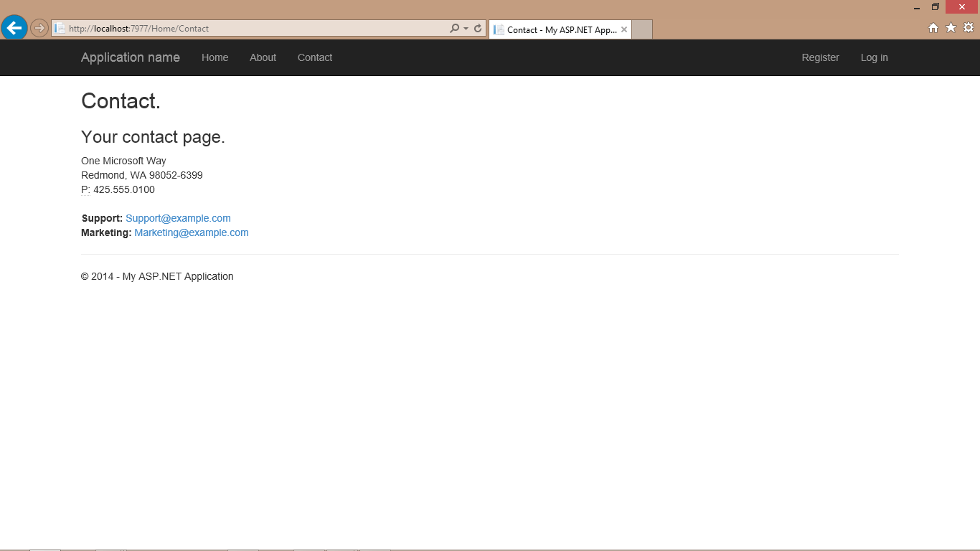Go to the Home navigation menu item

coord(215,57)
